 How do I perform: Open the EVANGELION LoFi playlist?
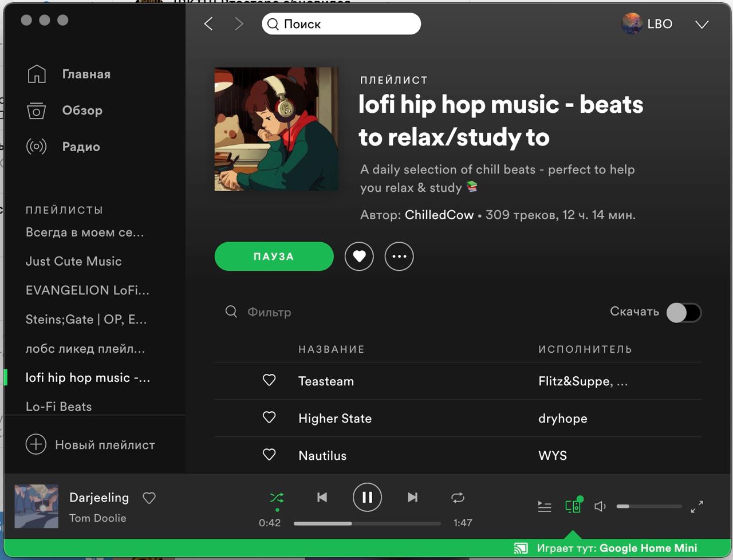tap(88, 290)
